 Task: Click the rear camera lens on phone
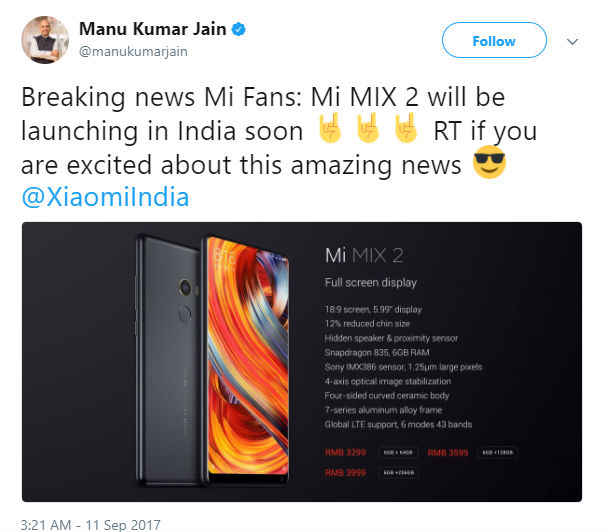tap(186, 288)
